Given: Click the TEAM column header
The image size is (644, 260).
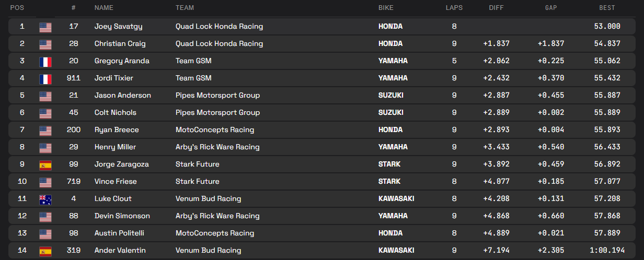Looking at the screenshot, I should (x=185, y=8).
